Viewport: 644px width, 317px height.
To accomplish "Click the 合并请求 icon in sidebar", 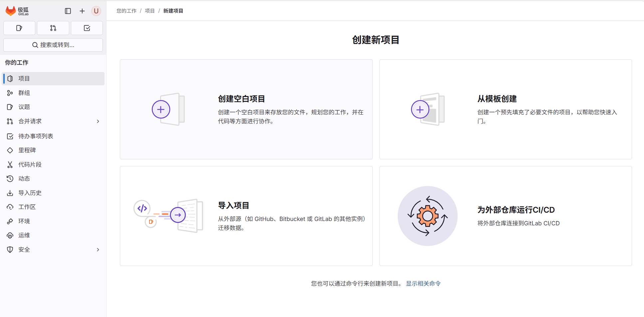I will tap(10, 121).
